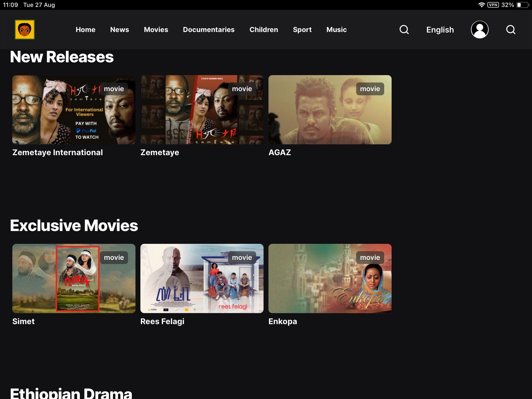This screenshot has height=399, width=532.
Task: Click the AGAZ title link
Action: [280, 152]
